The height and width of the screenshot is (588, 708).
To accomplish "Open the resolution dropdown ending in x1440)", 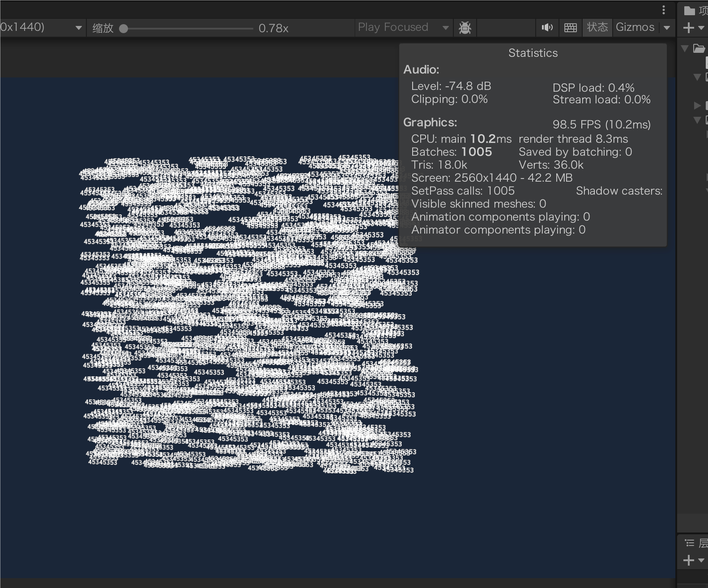I will pyautogui.click(x=43, y=27).
